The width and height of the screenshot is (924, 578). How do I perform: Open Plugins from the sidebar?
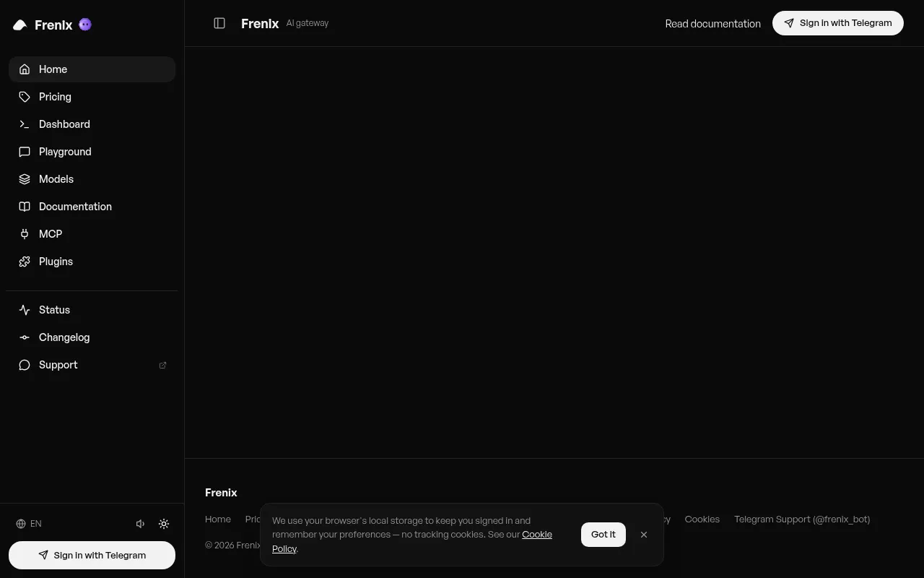pyautogui.click(x=92, y=262)
